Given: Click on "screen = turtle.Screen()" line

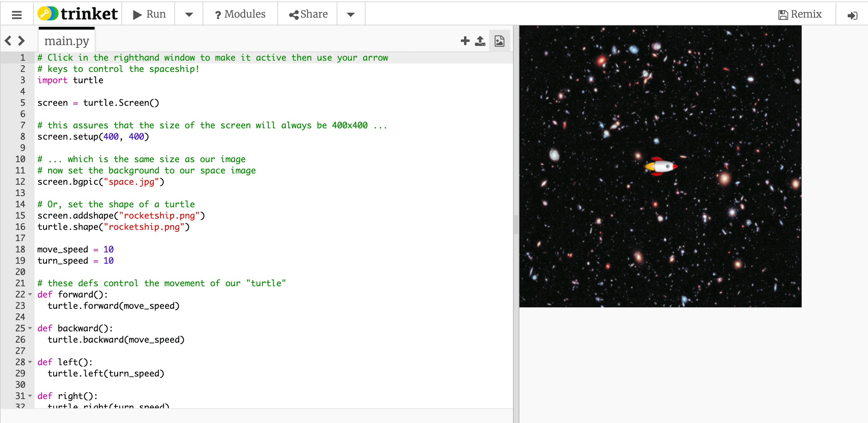Looking at the screenshot, I should pos(98,103).
